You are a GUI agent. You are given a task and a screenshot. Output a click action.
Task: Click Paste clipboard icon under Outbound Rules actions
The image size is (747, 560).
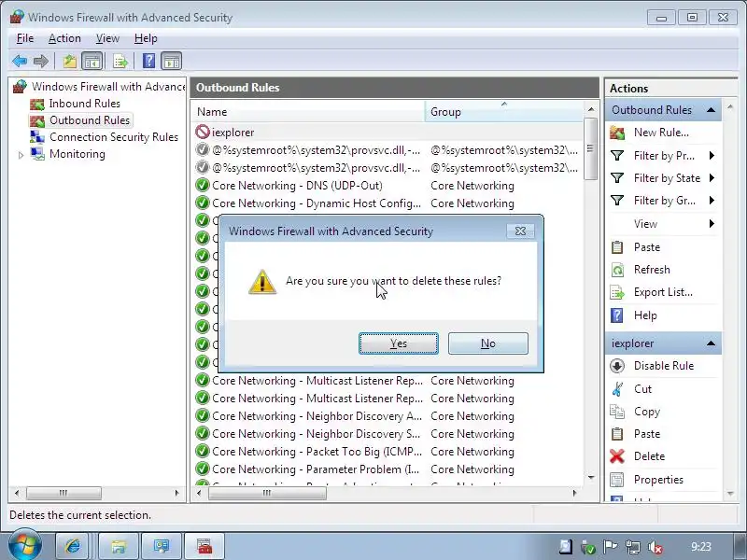(x=617, y=247)
